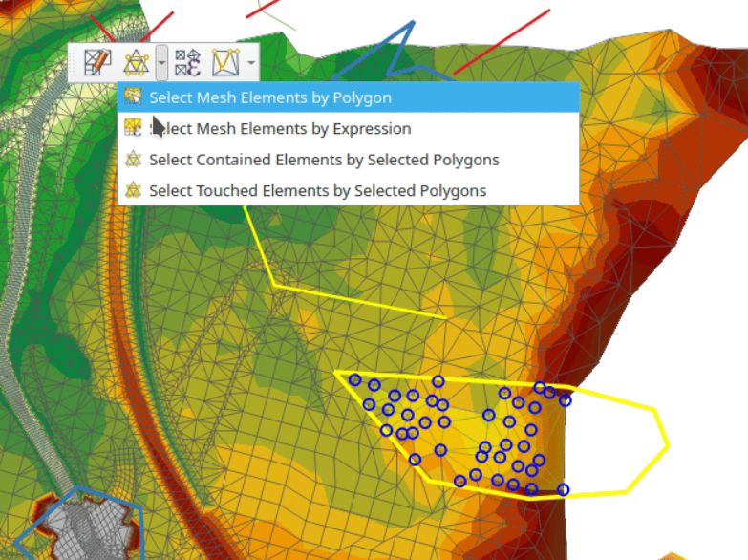The width and height of the screenshot is (748, 560).
Task: Activate the Digitize Mesh Elements pencil tool
Action: tap(97, 62)
